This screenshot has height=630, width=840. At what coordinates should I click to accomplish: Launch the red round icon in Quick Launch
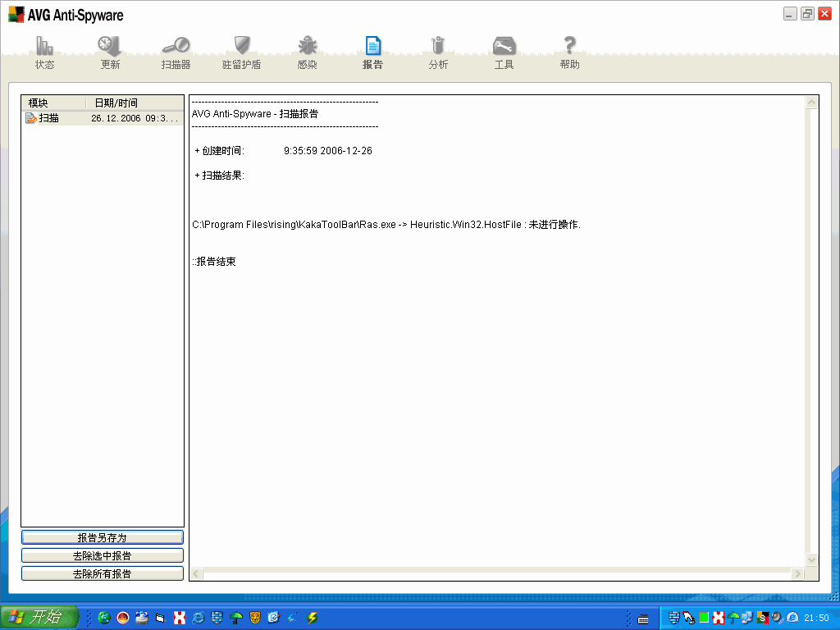tap(123, 618)
